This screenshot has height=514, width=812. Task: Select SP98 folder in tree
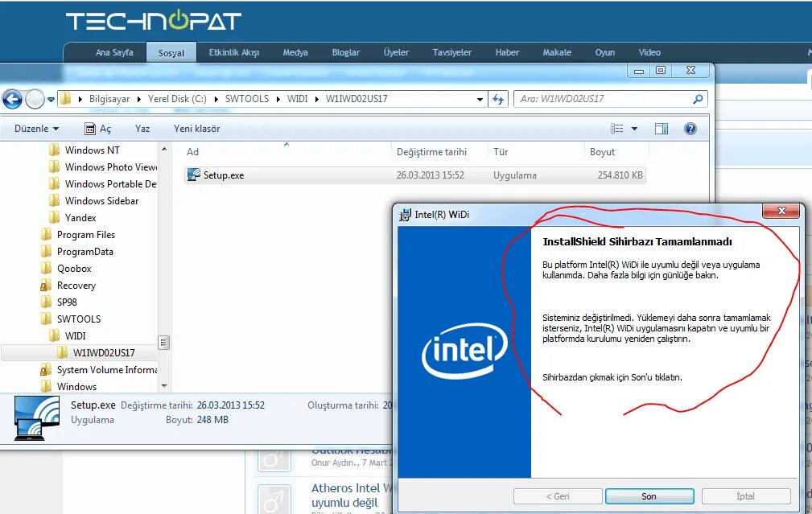tap(67, 302)
